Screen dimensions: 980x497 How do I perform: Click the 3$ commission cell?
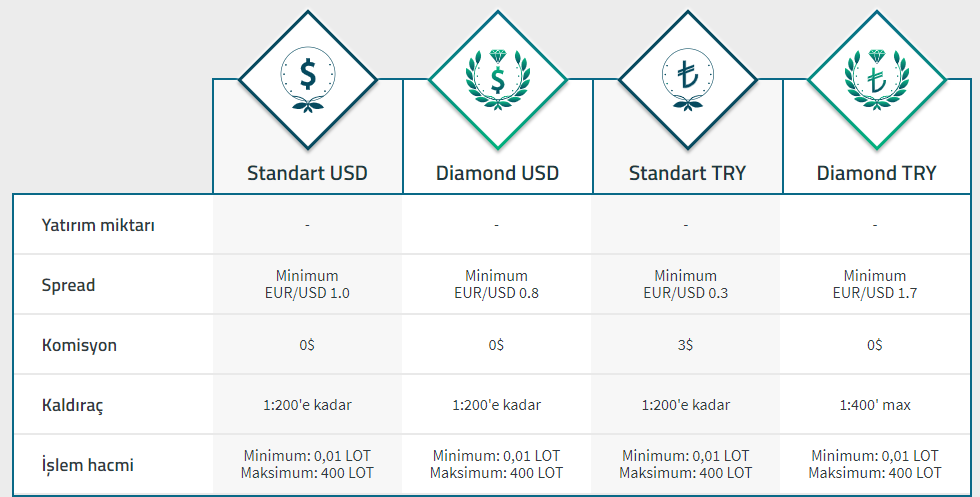[686, 345]
